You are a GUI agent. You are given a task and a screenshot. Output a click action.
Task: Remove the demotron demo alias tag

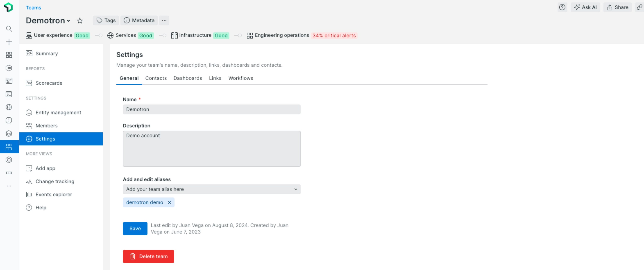tap(169, 202)
